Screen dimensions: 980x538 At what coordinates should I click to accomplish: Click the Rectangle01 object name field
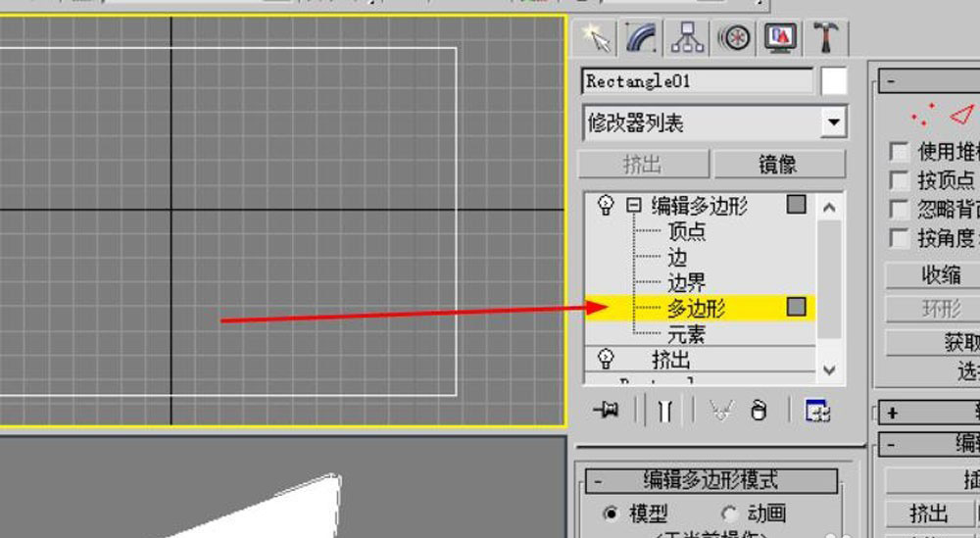click(x=697, y=81)
